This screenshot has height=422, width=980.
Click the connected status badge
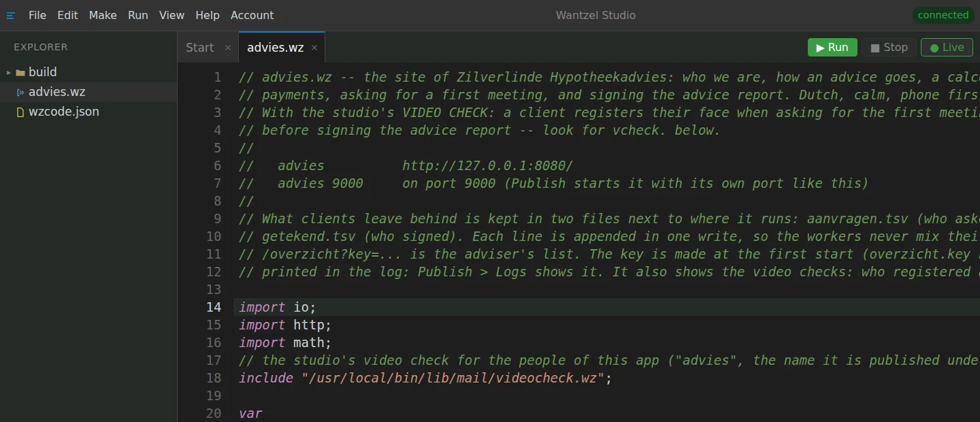[943, 15]
